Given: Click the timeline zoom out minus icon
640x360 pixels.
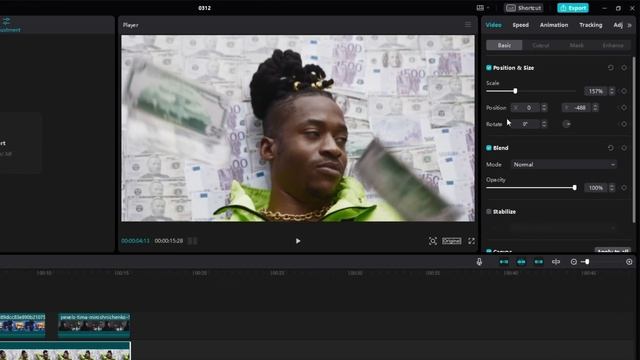Looking at the screenshot, I should coord(573,262).
